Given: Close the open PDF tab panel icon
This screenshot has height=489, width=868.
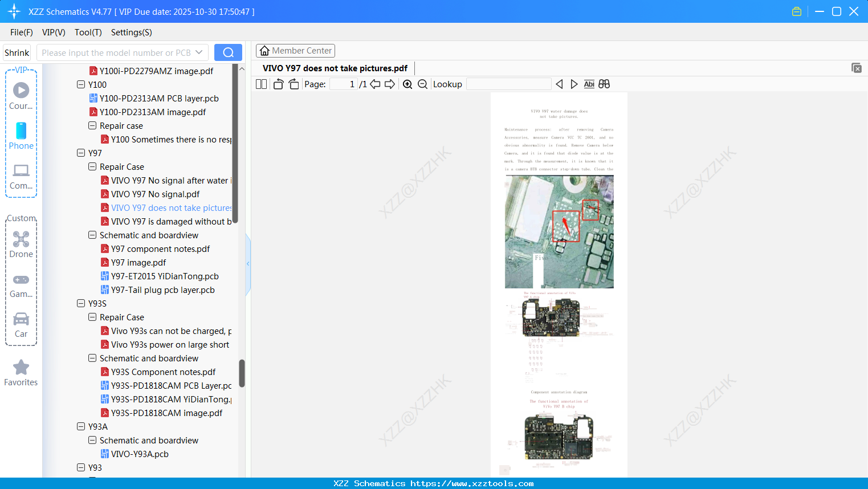Looking at the screenshot, I should [x=857, y=68].
